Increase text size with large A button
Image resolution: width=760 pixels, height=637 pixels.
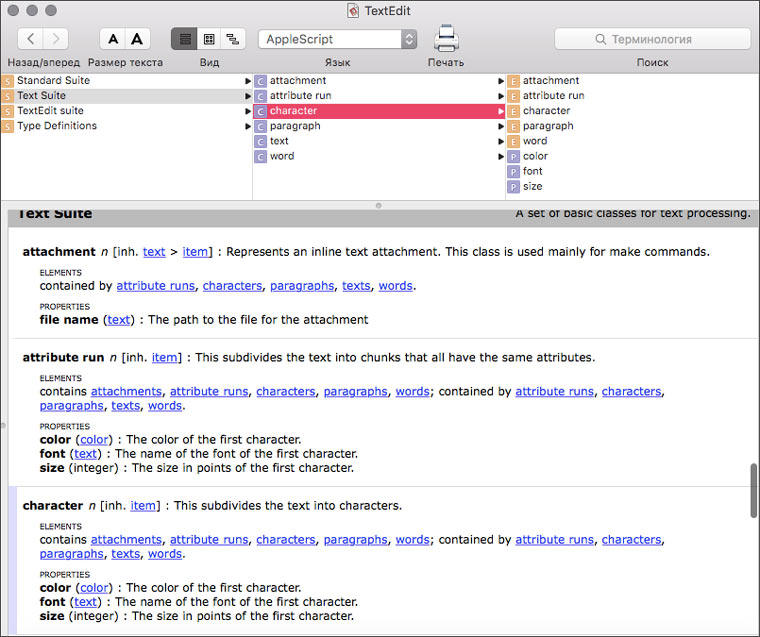click(x=138, y=39)
